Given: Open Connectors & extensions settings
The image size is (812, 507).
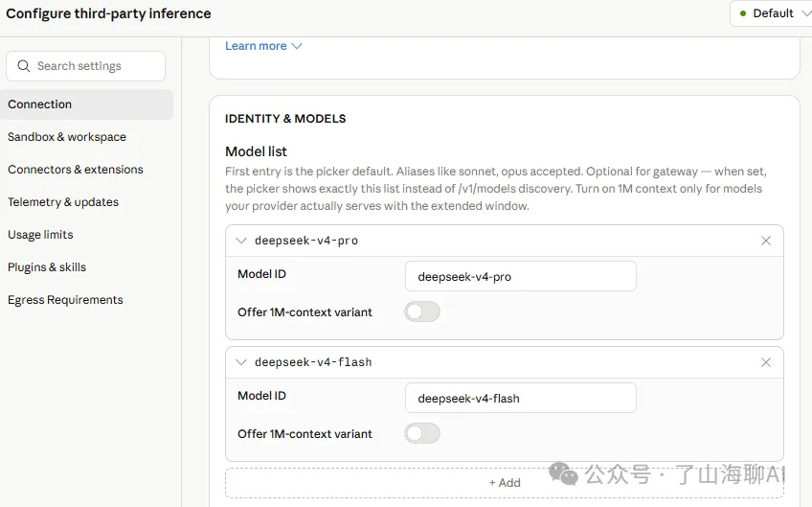Looking at the screenshot, I should coord(75,170).
